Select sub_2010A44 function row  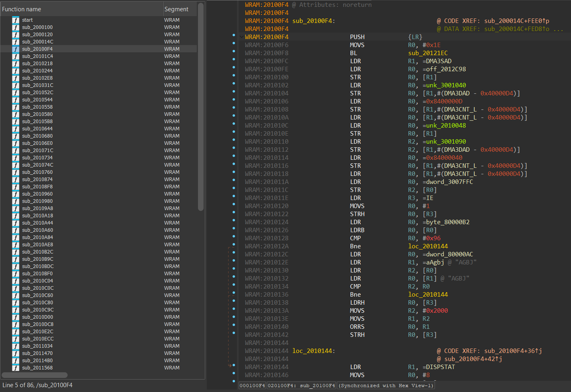point(99,223)
